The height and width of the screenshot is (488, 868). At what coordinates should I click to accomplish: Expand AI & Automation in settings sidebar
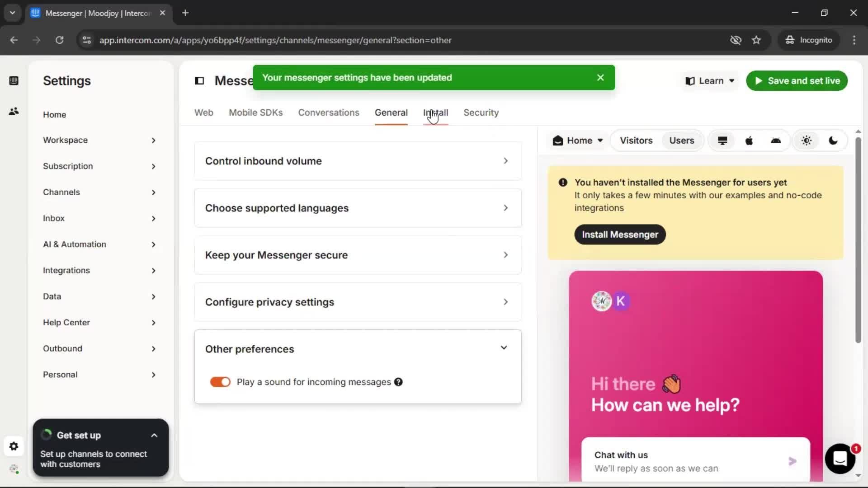point(99,244)
